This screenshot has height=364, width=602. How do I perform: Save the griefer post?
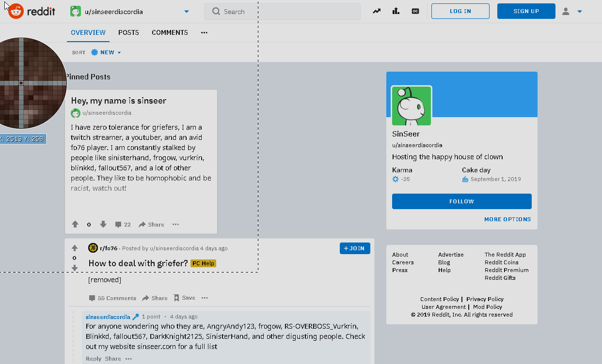coord(184,298)
